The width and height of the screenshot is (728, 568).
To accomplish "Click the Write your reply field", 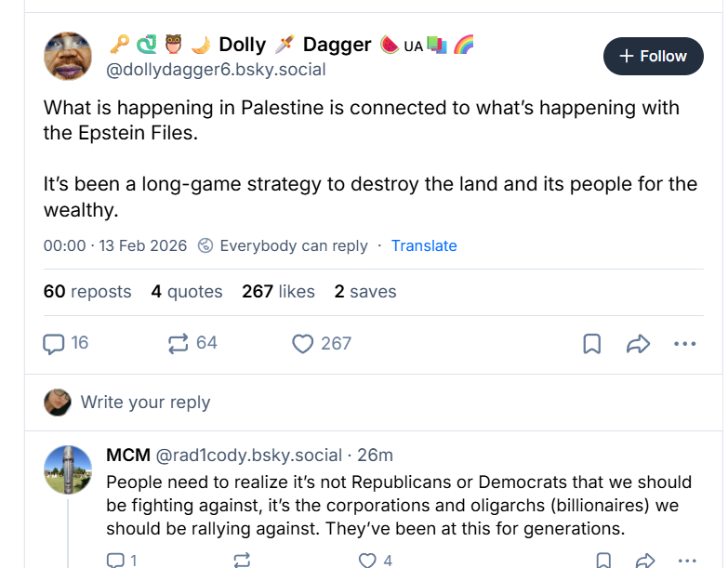I will [145, 403].
